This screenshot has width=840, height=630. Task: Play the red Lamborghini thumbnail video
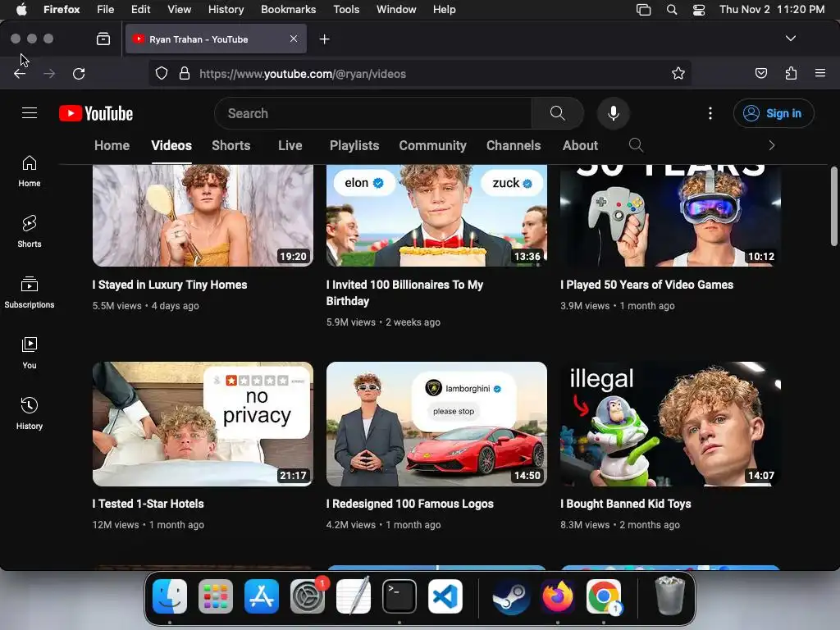pos(436,424)
